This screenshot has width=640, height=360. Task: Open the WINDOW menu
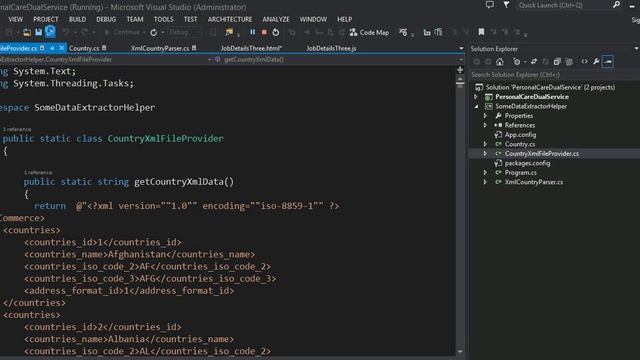click(313, 19)
